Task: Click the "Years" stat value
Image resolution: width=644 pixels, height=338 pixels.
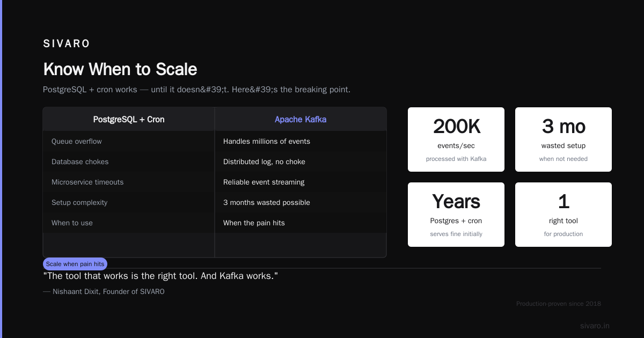Action: coord(456,202)
